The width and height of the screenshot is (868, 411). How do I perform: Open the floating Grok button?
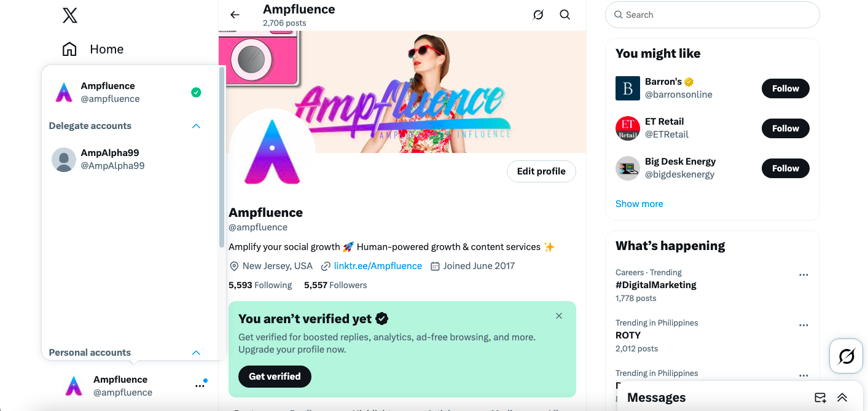(846, 356)
